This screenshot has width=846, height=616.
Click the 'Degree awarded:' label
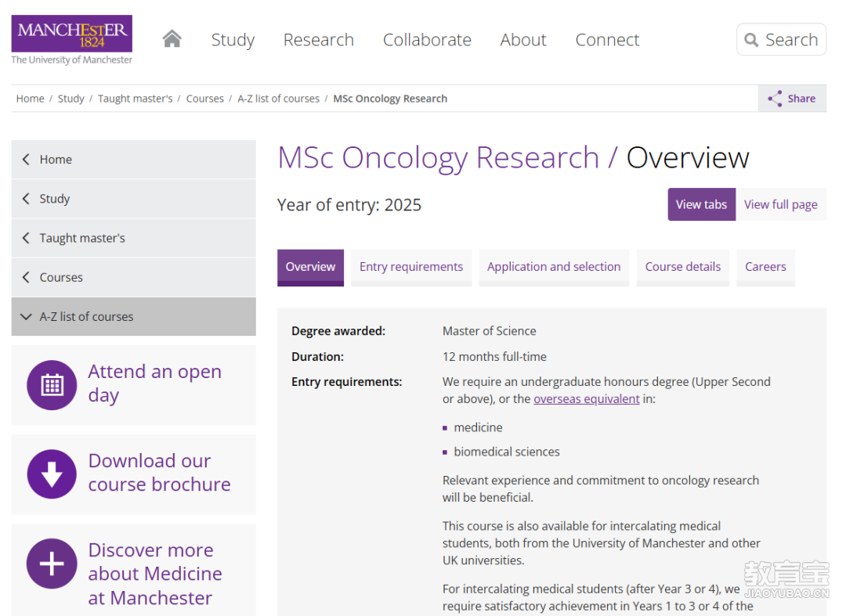(338, 331)
